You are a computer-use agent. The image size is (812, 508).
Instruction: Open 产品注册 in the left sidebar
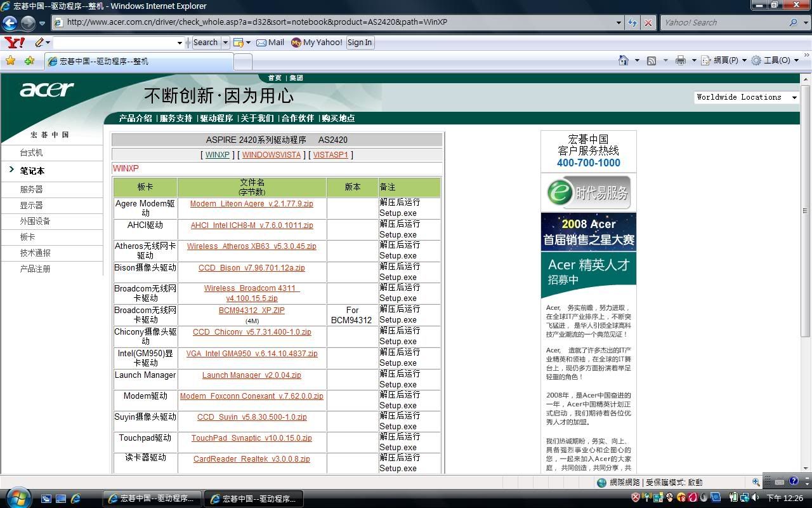[35, 269]
